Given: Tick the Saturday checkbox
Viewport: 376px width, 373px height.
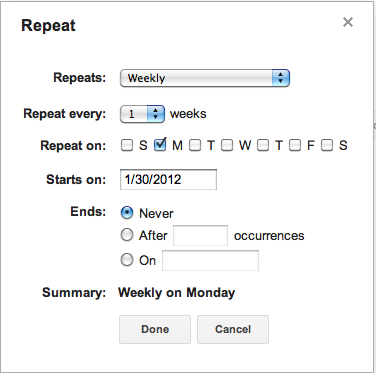Looking at the screenshot, I should [x=327, y=145].
